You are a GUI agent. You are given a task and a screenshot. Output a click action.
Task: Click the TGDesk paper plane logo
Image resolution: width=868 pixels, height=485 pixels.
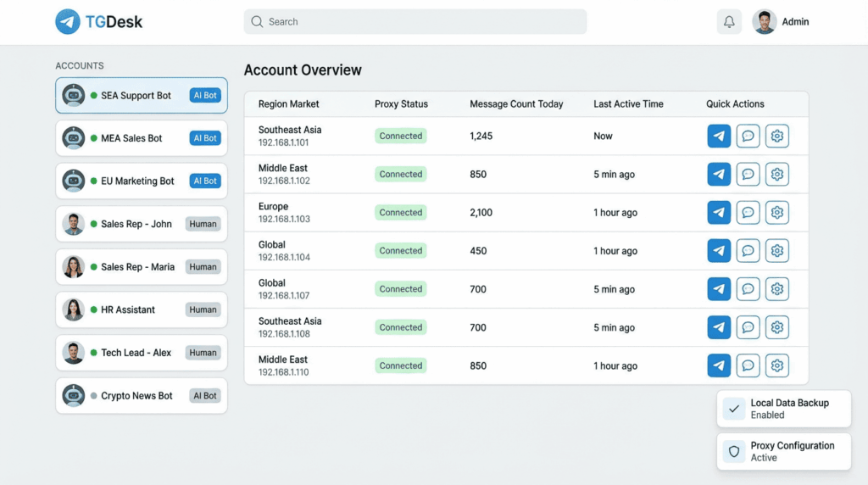click(x=68, y=21)
